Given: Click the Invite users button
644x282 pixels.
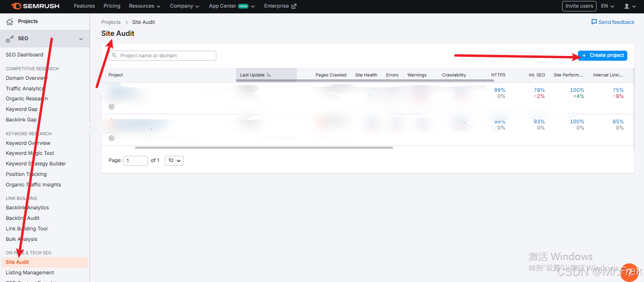Looking at the screenshot, I should tap(579, 6).
